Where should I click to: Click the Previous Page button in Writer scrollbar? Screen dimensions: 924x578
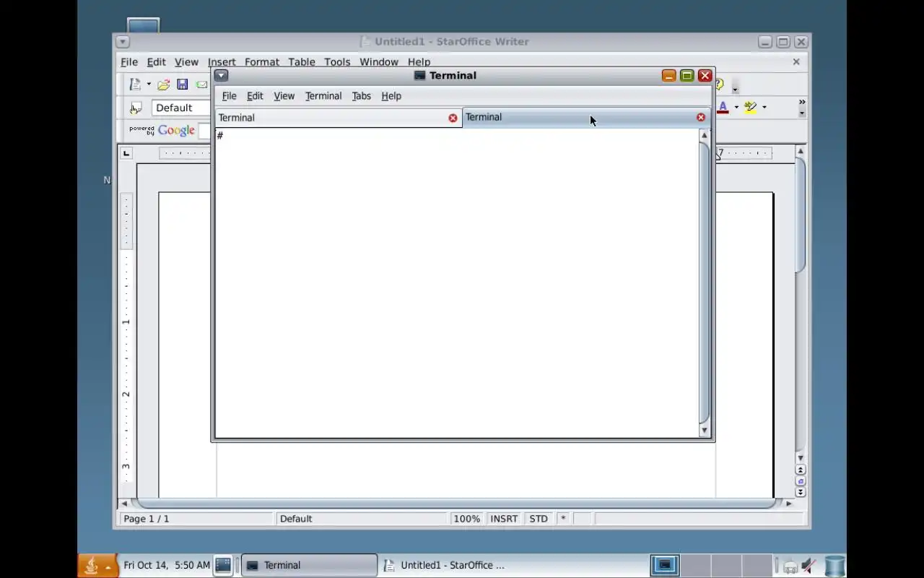pos(800,470)
